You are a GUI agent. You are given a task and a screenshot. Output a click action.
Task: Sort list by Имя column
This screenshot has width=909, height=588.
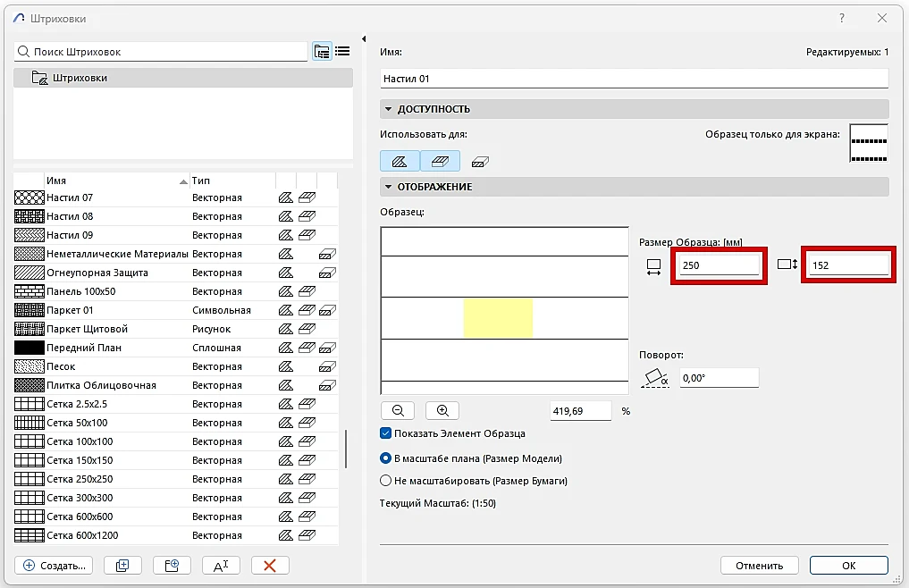pos(116,181)
